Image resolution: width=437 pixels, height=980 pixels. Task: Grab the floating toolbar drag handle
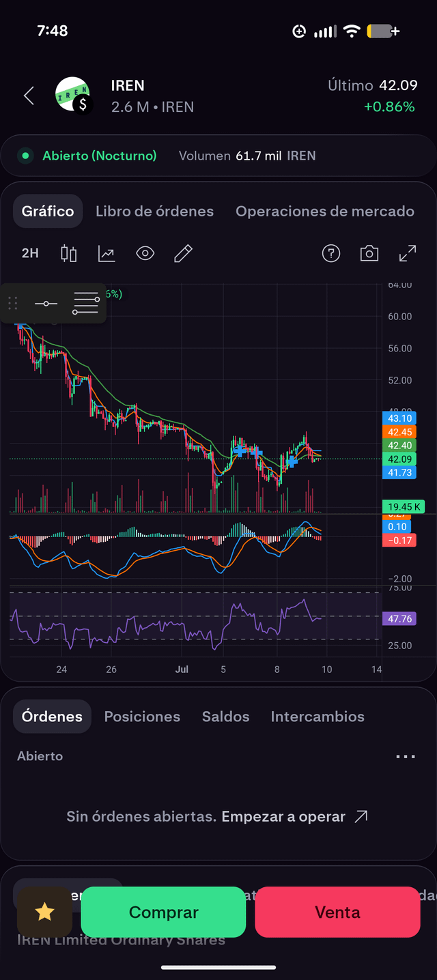(x=12, y=303)
